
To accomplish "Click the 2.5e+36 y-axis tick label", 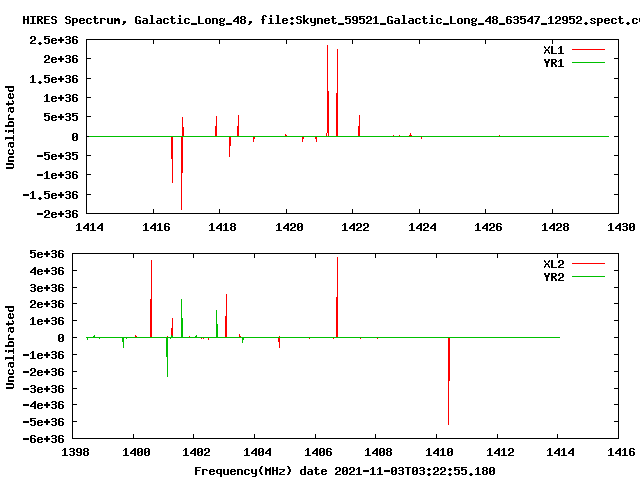I will (53, 40).
